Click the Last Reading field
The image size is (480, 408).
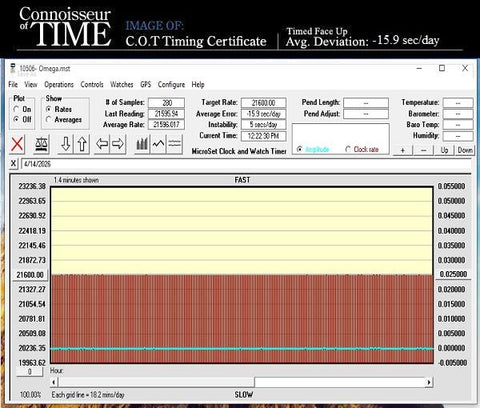coord(166,114)
